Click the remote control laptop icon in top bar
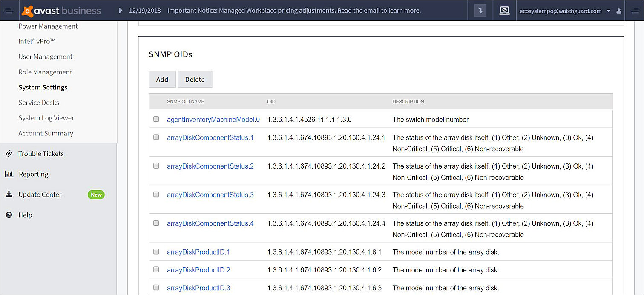This screenshot has height=295, width=644. point(505,10)
